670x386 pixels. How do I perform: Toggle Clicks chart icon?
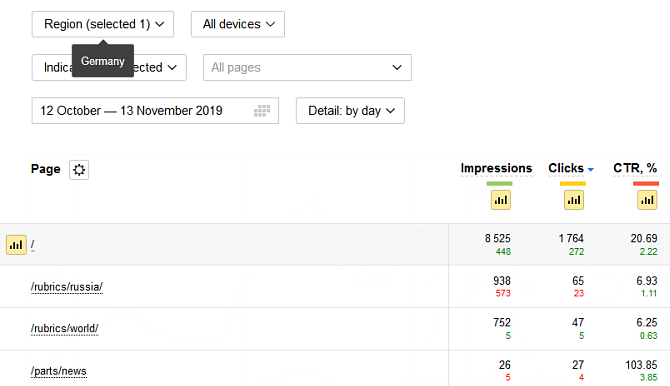(x=574, y=200)
